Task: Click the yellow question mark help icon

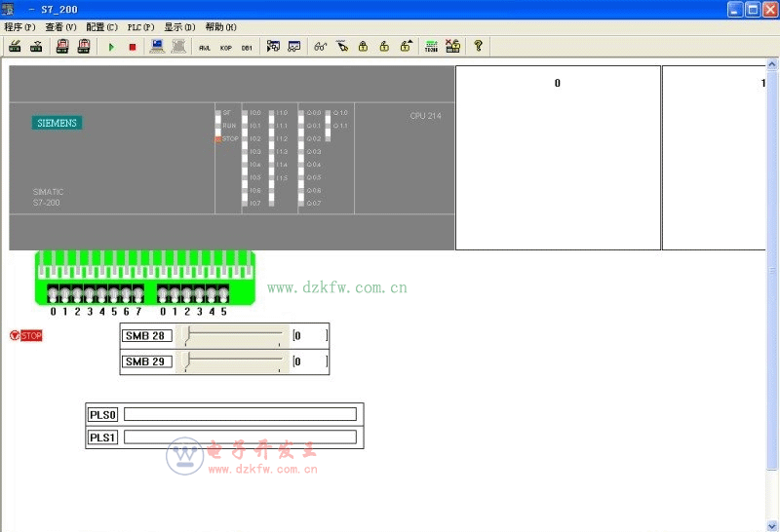Action: (478, 46)
